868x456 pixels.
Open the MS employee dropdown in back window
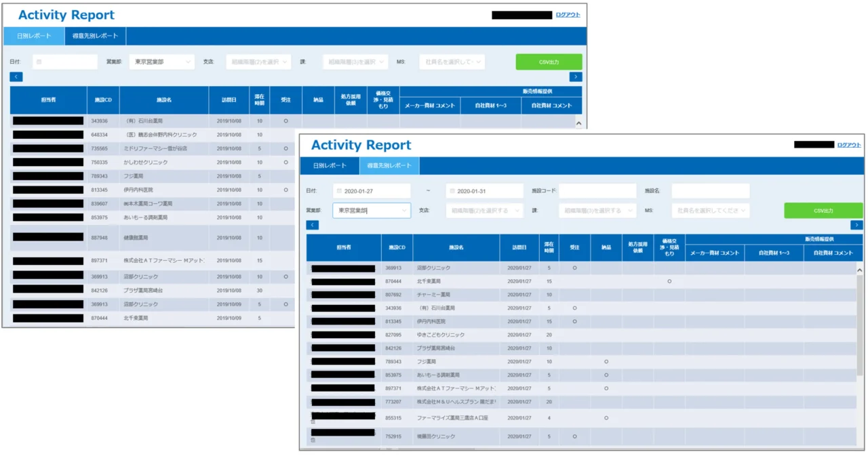[452, 62]
